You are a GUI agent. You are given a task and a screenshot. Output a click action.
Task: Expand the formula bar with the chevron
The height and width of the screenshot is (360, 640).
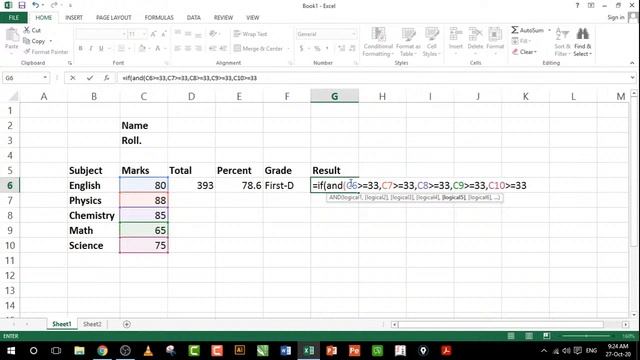(632, 78)
